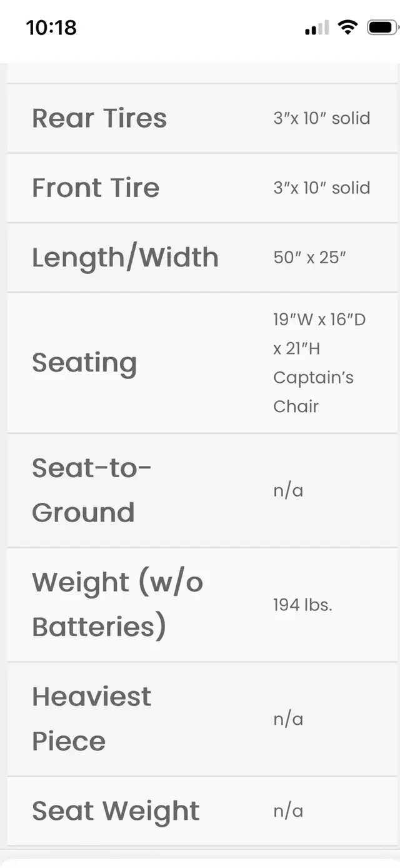Tap the Front Tire 3"x 10" solid value
This screenshot has width=400, height=868.
(321, 188)
